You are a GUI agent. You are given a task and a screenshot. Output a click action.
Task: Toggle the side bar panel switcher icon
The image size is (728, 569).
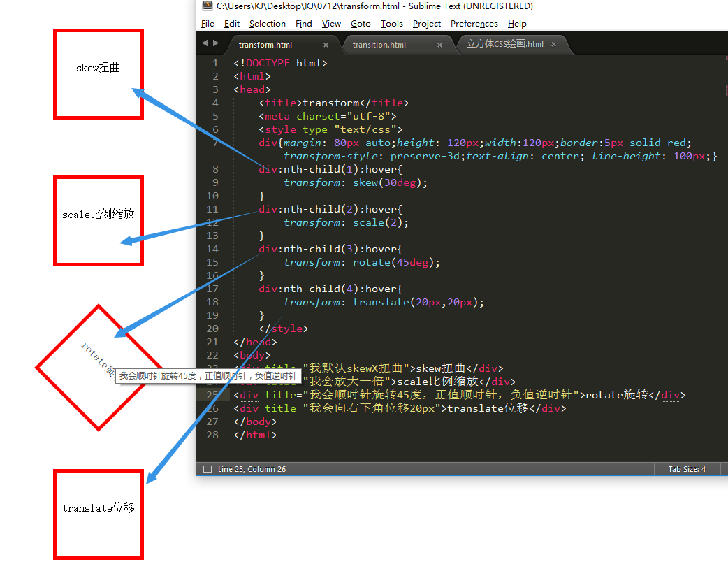tap(208, 469)
